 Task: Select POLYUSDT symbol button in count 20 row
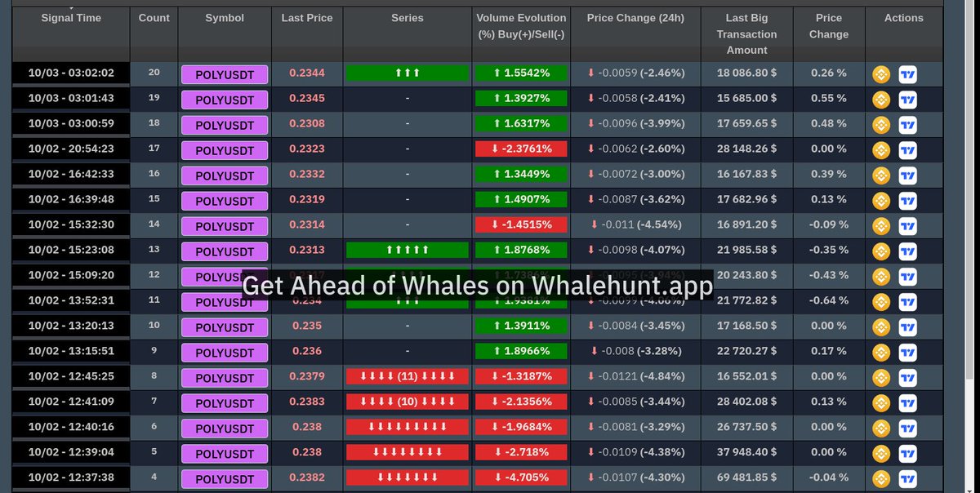pos(225,75)
